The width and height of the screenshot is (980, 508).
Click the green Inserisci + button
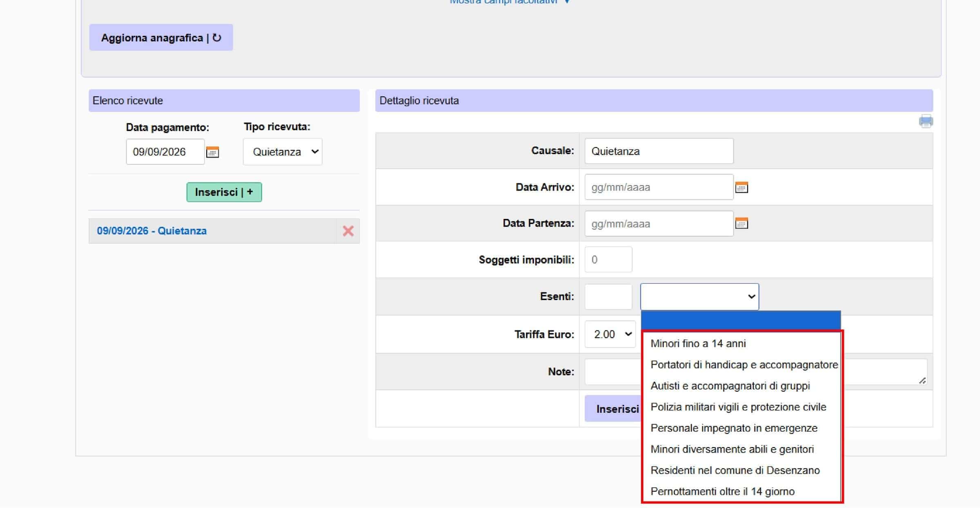[x=224, y=192]
